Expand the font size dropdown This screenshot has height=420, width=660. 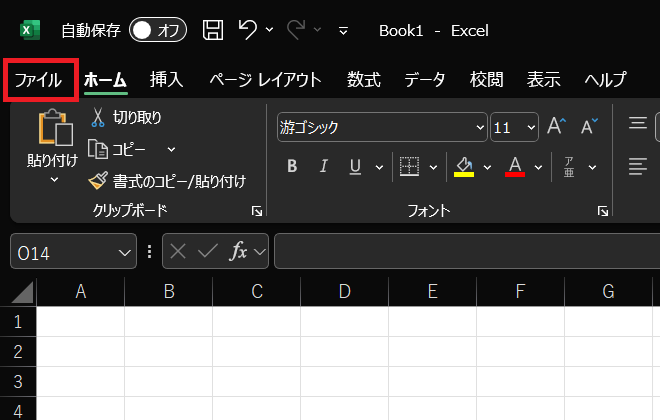coord(529,127)
